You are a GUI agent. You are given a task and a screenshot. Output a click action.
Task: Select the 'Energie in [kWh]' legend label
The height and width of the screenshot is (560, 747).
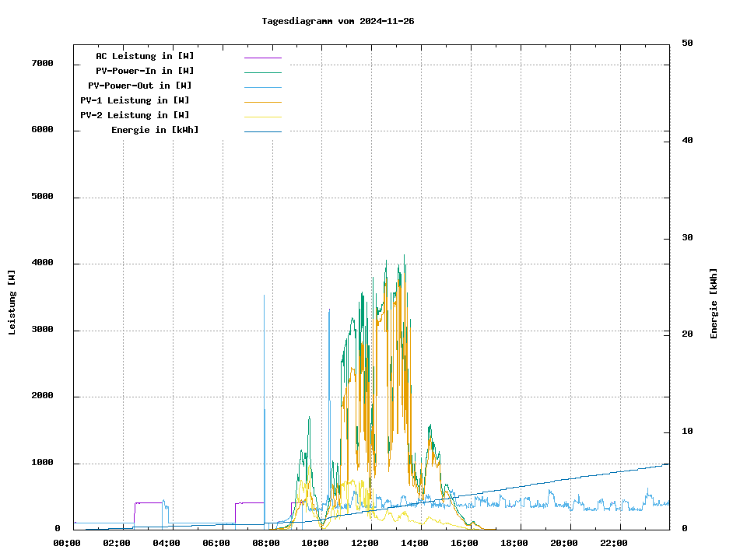coord(154,130)
